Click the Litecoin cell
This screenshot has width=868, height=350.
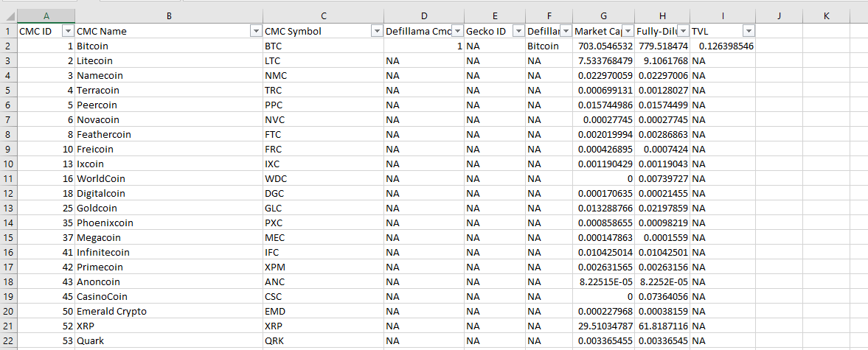169,61
